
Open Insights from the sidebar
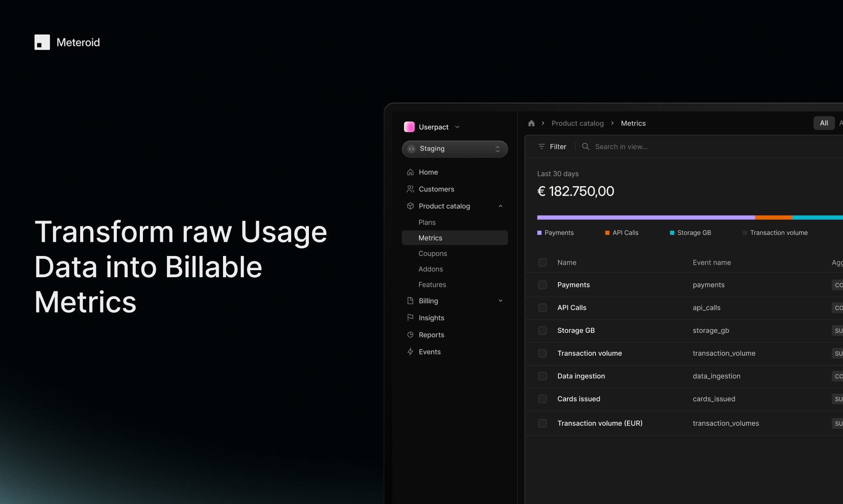click(x=431, y=318)
